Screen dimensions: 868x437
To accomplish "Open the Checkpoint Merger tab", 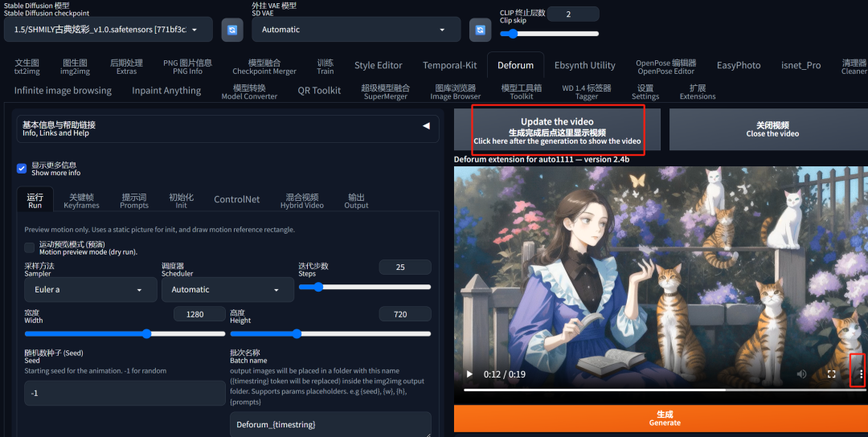I will (264, 67).
